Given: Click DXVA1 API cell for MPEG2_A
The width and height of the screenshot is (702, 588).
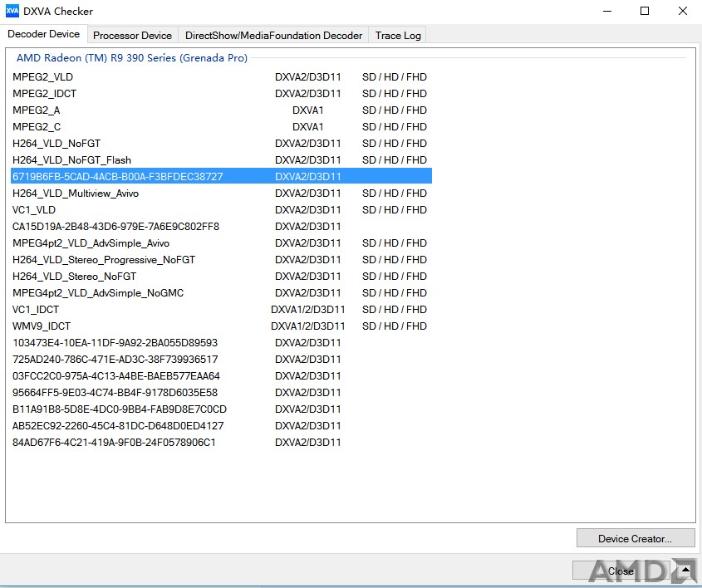Looking at the screenshot, I should point(308,110).
